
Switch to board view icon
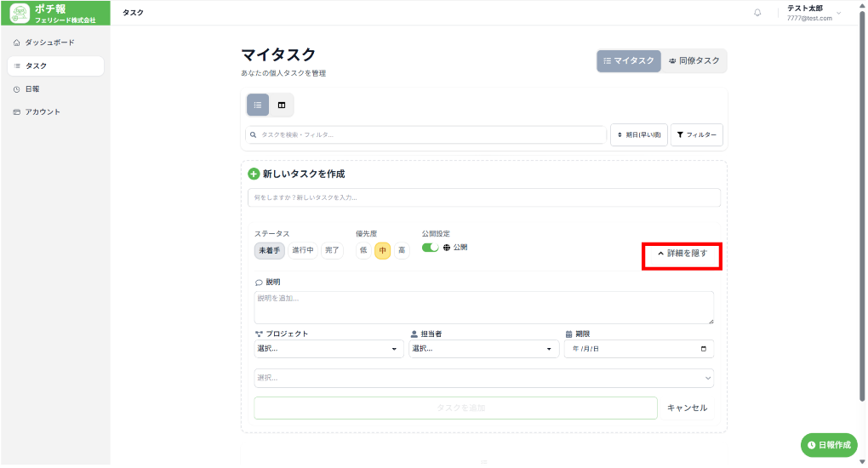282,105
